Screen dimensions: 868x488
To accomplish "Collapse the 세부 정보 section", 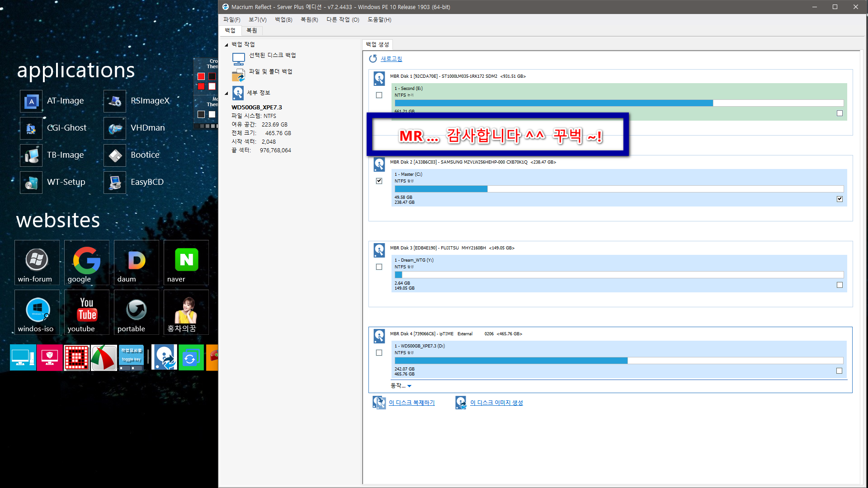I will 226,94.
